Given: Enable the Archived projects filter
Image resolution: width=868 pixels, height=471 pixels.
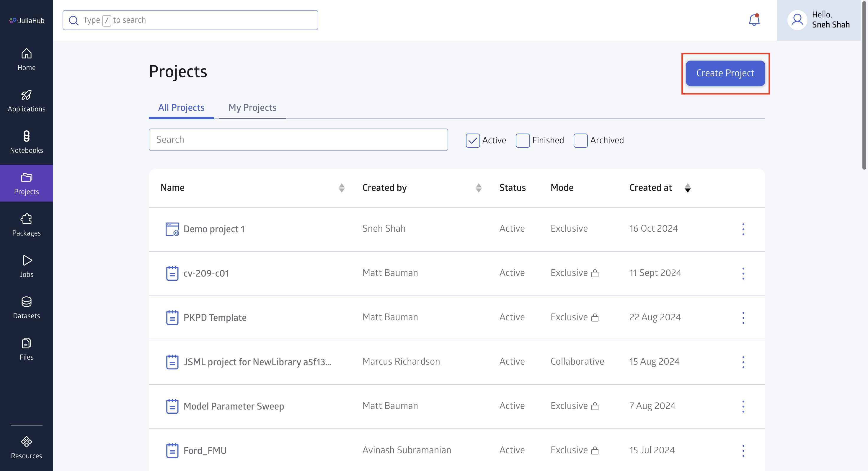Looking at the screenshot, I should pyautogui.click(x=580, y=140).
